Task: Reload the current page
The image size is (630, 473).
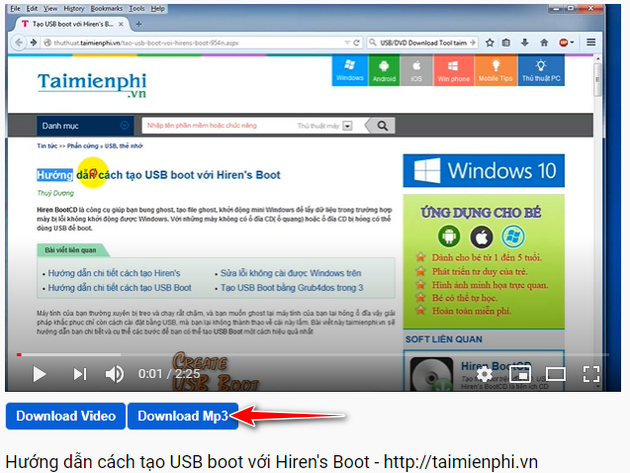Action: [x=356, y=43]
